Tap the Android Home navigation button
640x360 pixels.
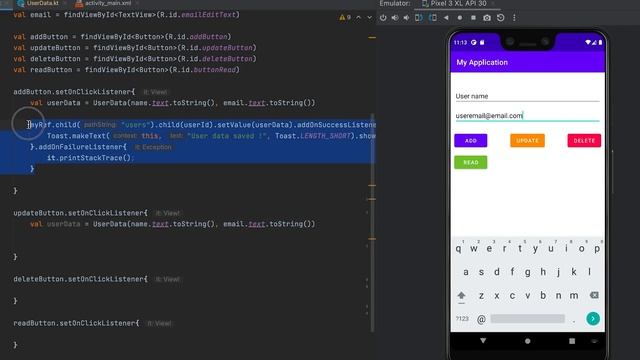point(527,341)
